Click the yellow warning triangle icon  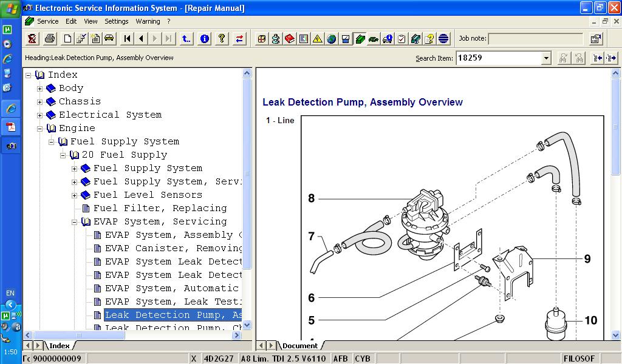pyautogui.click(x=317, y=39)
